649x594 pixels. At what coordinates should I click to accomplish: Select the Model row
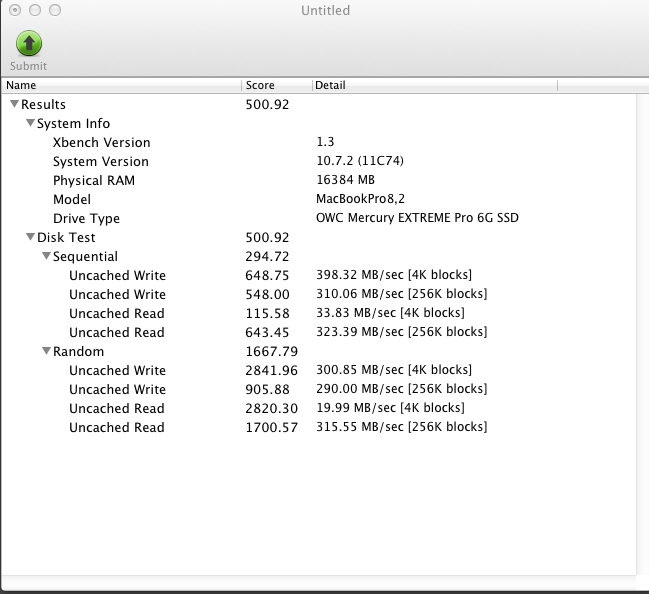click(x=319, y=199)
